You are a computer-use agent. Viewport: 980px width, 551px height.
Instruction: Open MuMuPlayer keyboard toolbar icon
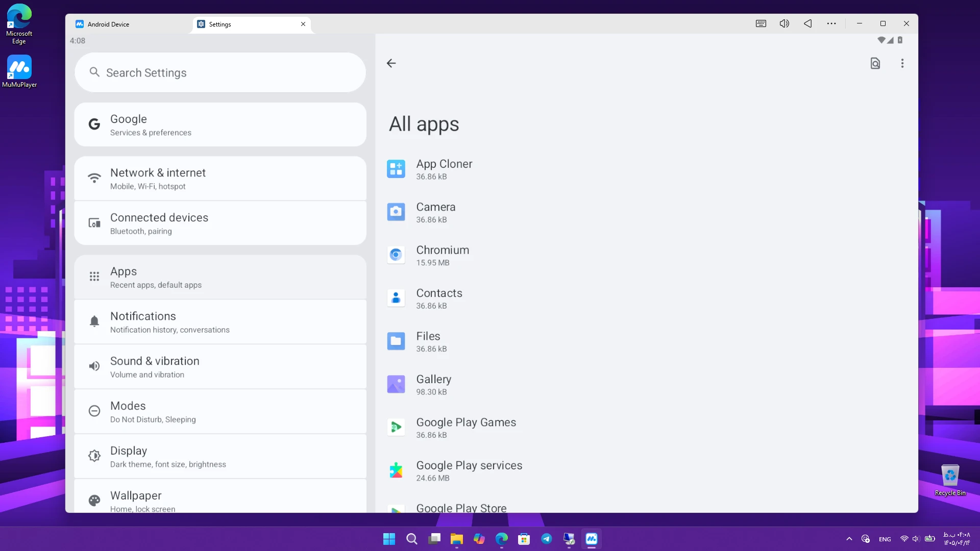coord(761,23)
